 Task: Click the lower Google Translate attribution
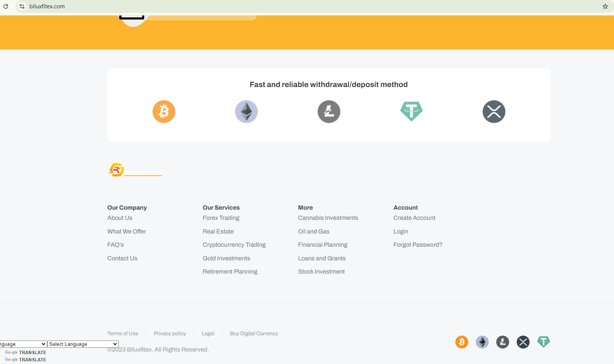click(25, 359)
